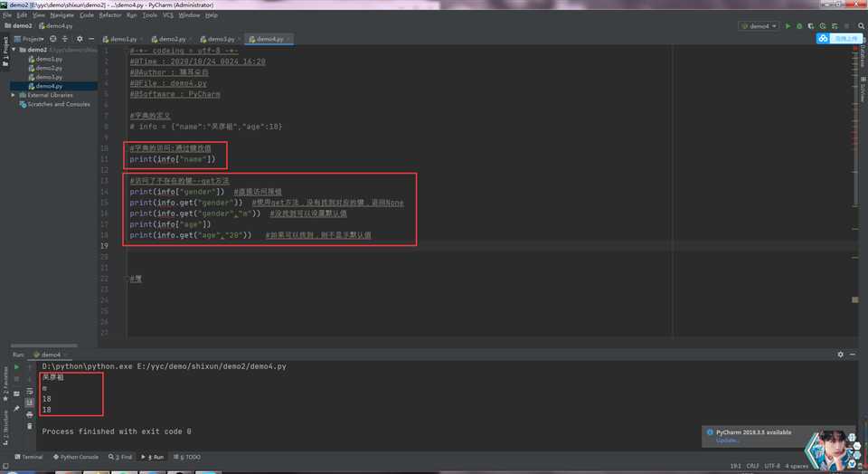Open the VCS menu
This screenshot has width=868, height=474.
click(168, 15)
